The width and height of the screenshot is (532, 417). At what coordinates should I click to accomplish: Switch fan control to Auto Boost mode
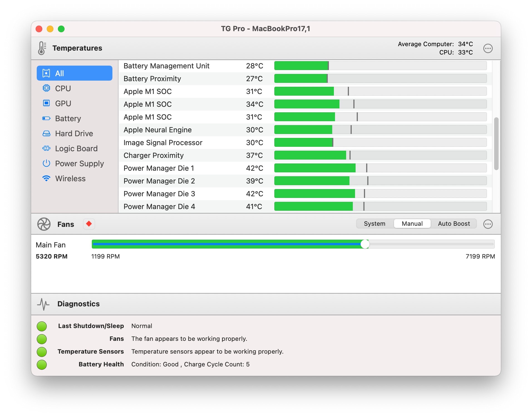pos(454,224)
